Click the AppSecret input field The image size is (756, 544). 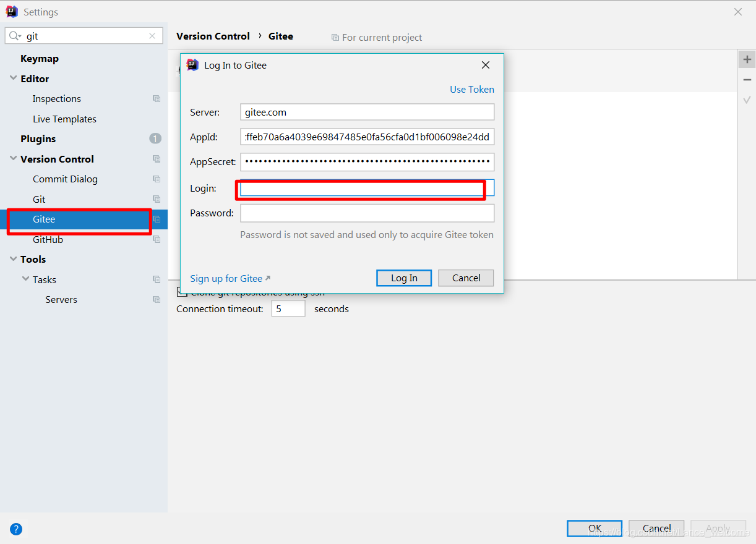coord(367,161)
